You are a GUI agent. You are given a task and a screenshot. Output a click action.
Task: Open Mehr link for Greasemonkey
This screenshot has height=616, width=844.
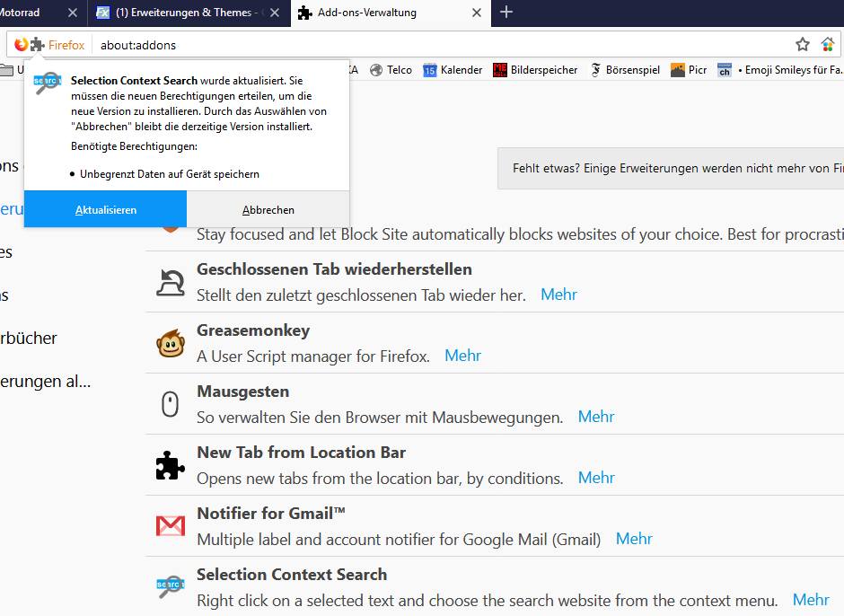pos(462,356)
